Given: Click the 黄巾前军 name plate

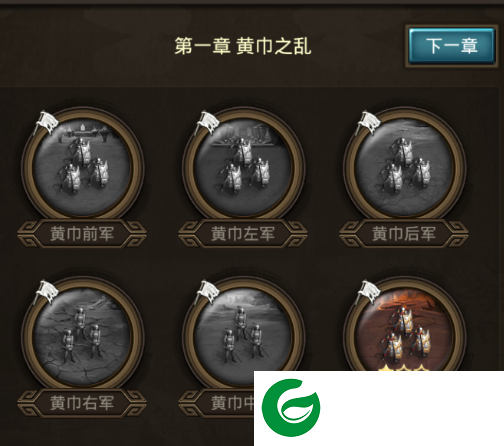Looking at the screenshot, I should click(82, 234).
